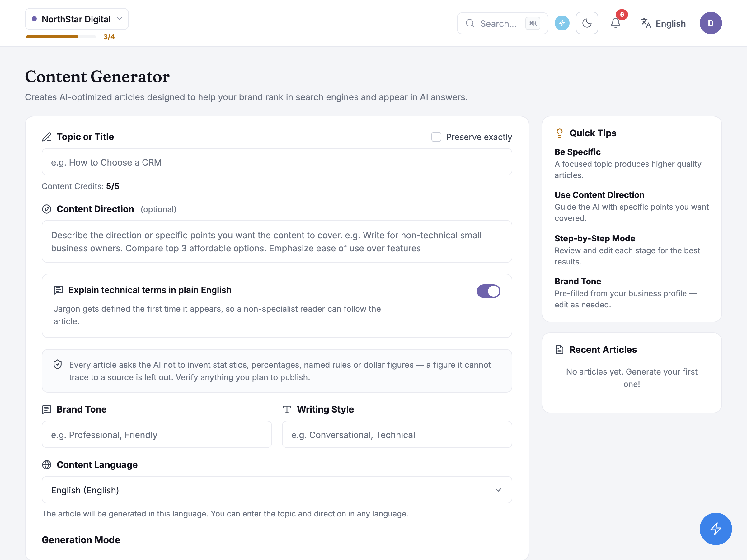Open notifications bell with 6 badge
Image resolution: width=747 pixels, height=560 pixels.
pos(615,23)
